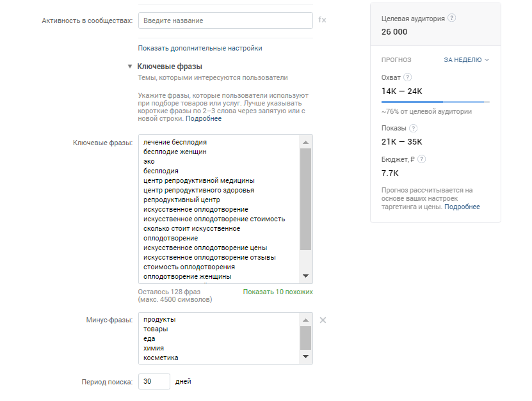Click Показать 10 похожих link
Image resolution: width=532 pixels, height=401 pixels.
click(278, 292)
